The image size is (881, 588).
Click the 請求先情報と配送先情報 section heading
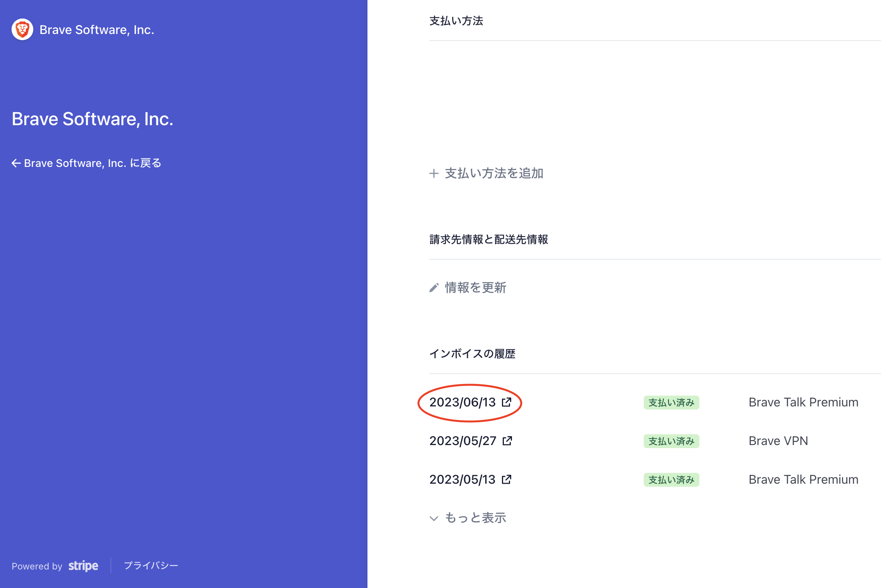click(x=488, y=240)
